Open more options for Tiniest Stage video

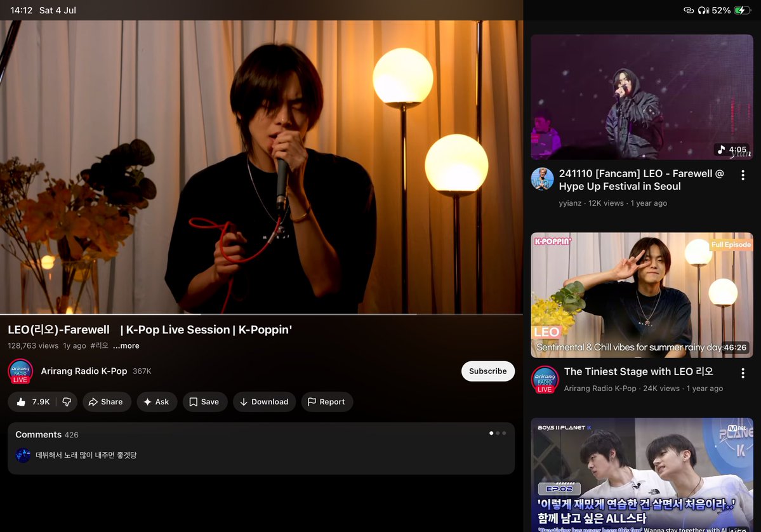(x=743, y=373)
